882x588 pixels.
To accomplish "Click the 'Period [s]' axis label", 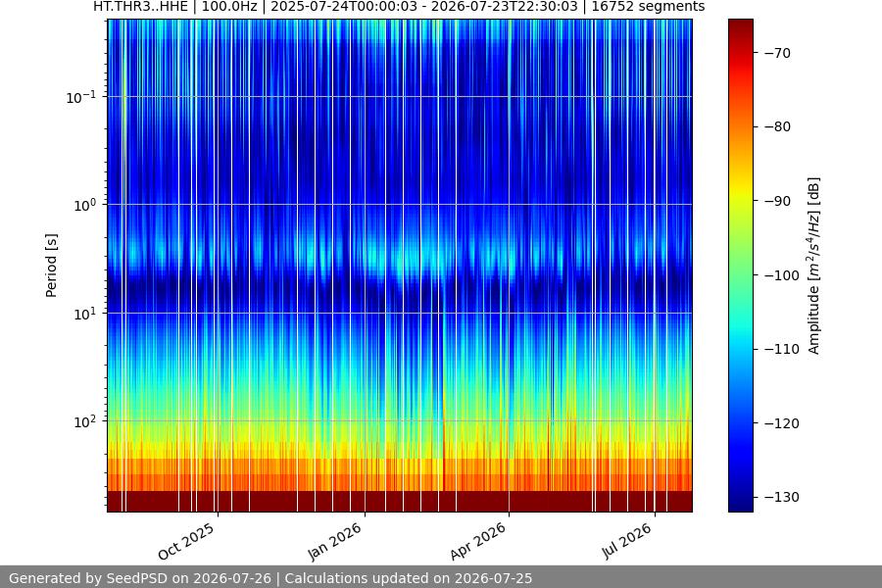I will click(51, 266).
